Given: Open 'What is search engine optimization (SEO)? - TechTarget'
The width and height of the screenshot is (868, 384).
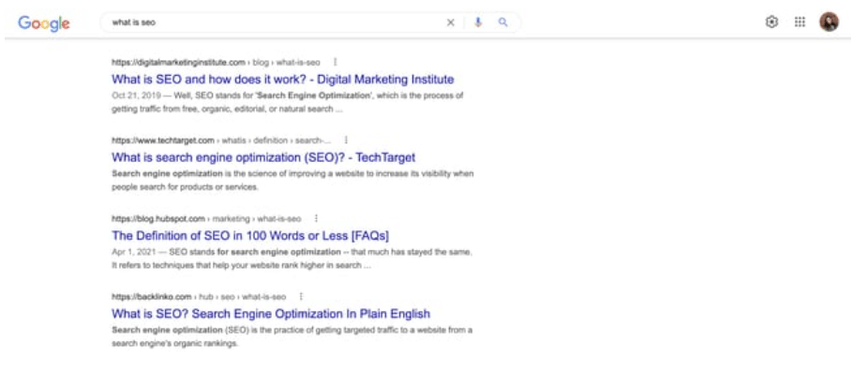Looking at the screenshot, I should point(263,157).
